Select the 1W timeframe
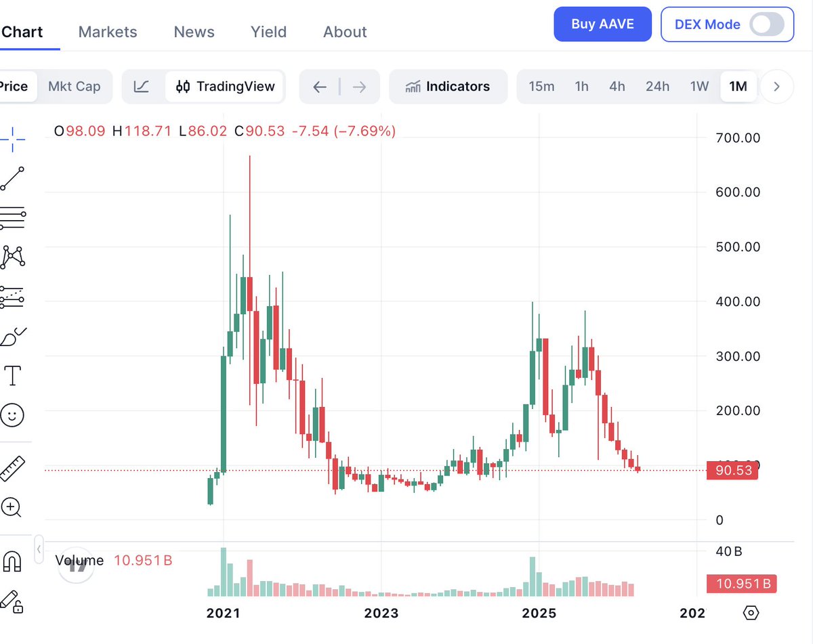Viewport: 813px width, 644px height. [699, 87]
